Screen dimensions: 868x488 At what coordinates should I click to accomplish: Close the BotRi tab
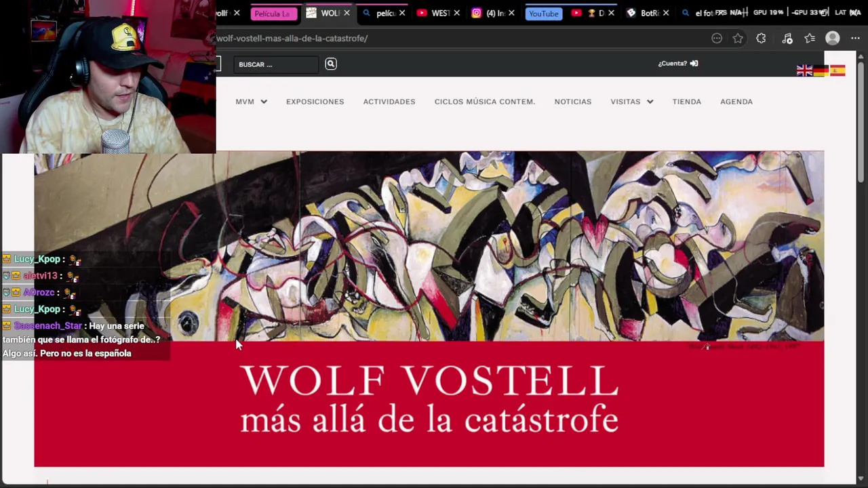(x=665, y=13)
